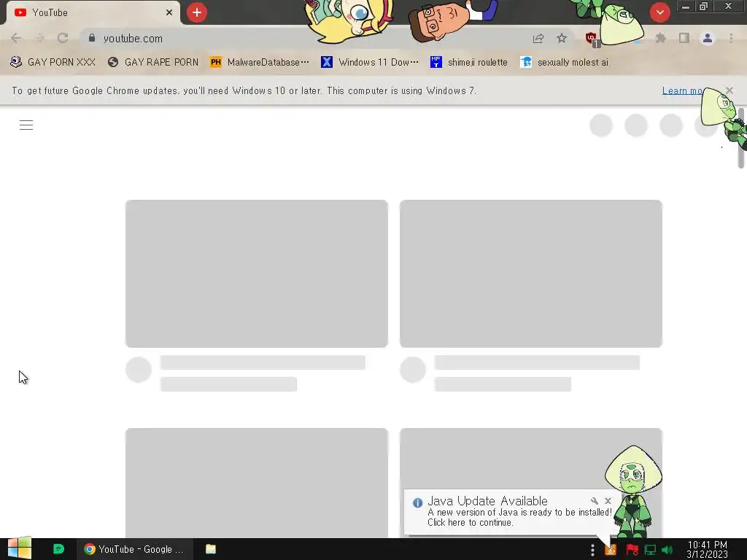
Task: Expand the tab search red chevron
Action: pyautogui.click(x=659, y=12)
